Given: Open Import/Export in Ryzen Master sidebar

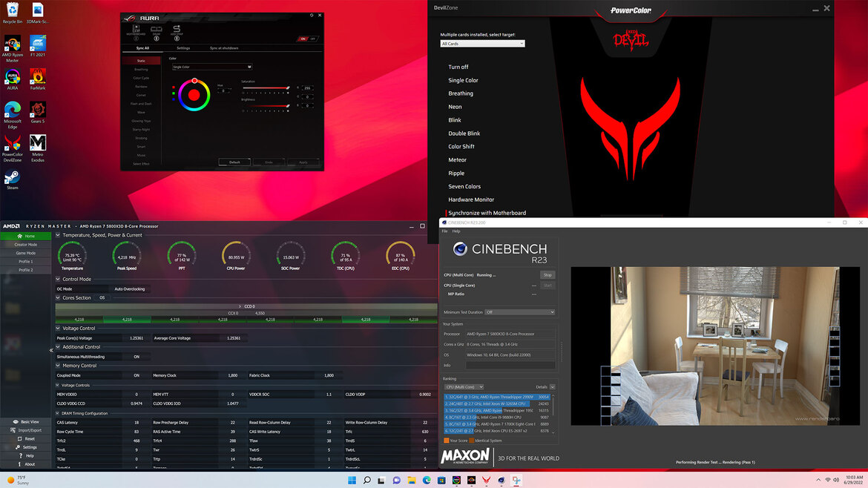Looking at the screenshot, I should 25,430.
